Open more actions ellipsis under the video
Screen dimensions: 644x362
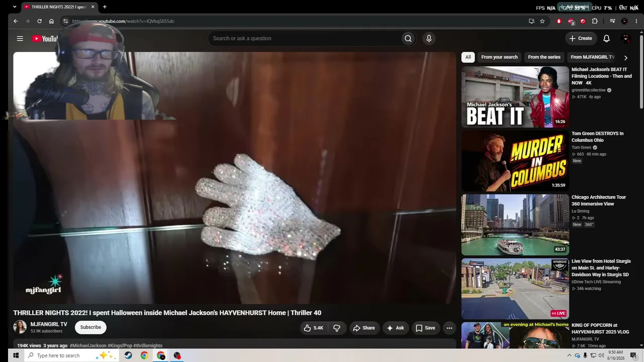click(x=449, y=328)
